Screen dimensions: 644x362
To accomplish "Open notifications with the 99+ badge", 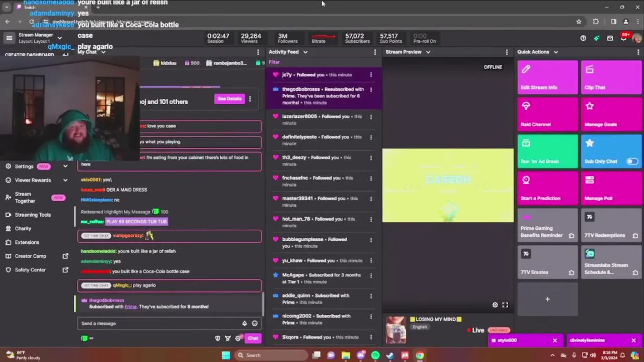I will [x=624, y=38].
